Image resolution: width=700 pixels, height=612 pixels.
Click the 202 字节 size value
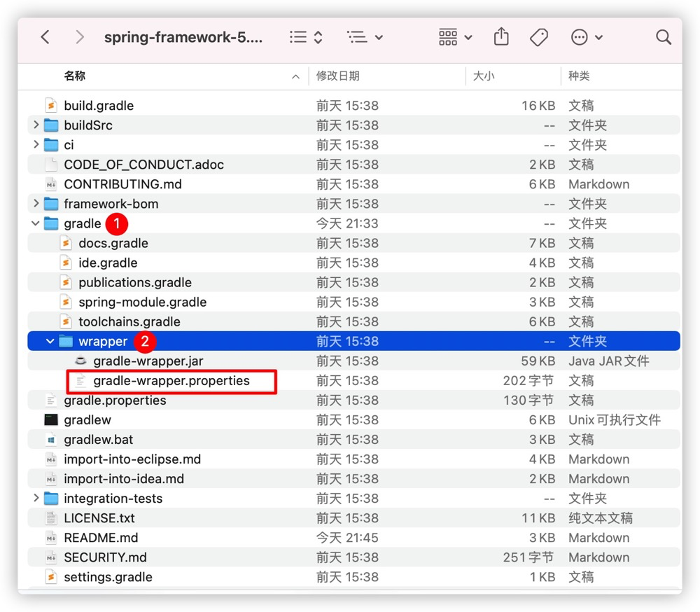[528, 381]
